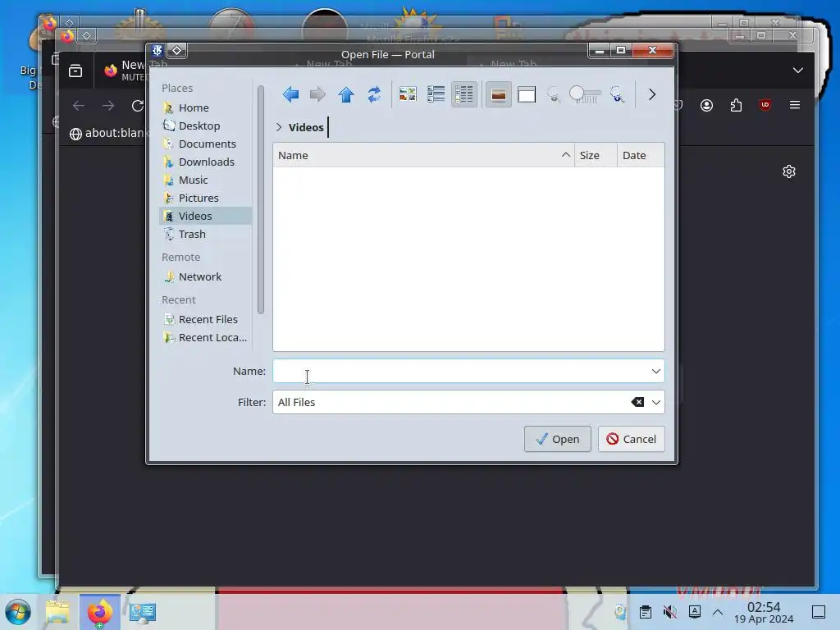
Task: Select the muted New Tab in Firefox
Action: tap(125, 71)
